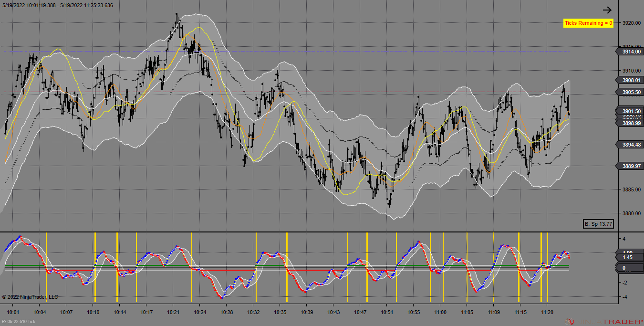644x326 pixels.
Task: Click the 3910.00 price axis label
Action: (631, 71)
